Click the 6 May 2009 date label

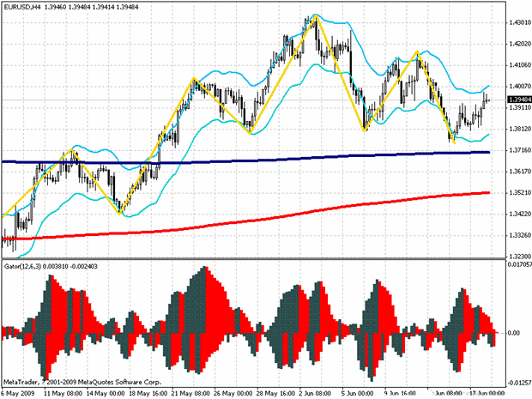click(18, 394)
